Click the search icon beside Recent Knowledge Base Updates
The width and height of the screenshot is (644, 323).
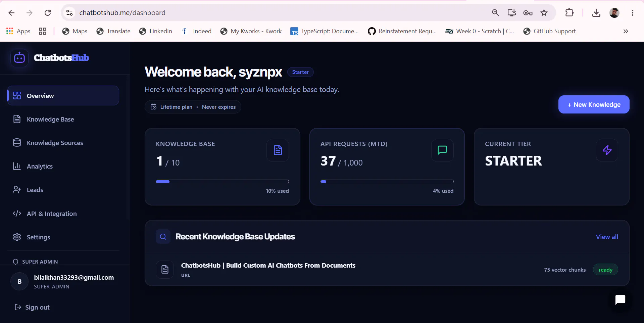tap(163, 237)
